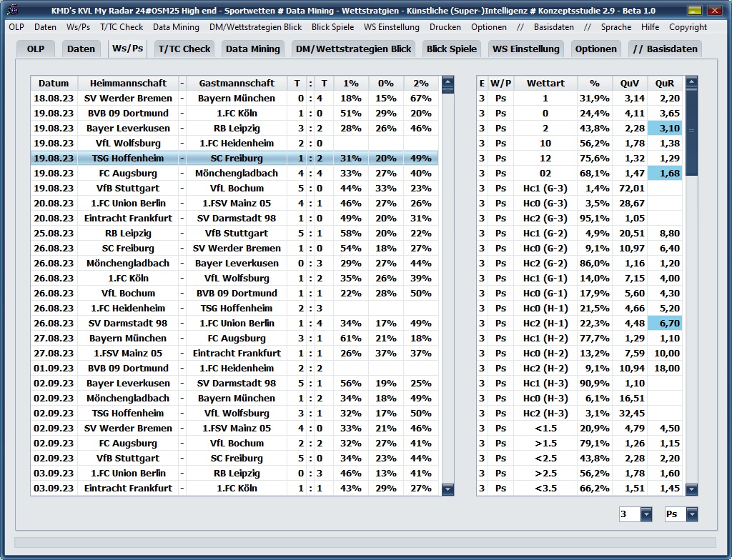Viewport: 732px width, 560px height.
Task: Click the Gastmannschaft column header
Action: pos(237,84)
